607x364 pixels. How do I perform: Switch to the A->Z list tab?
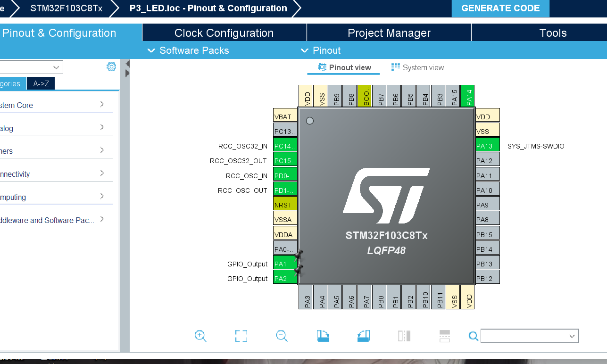[41, 83]
